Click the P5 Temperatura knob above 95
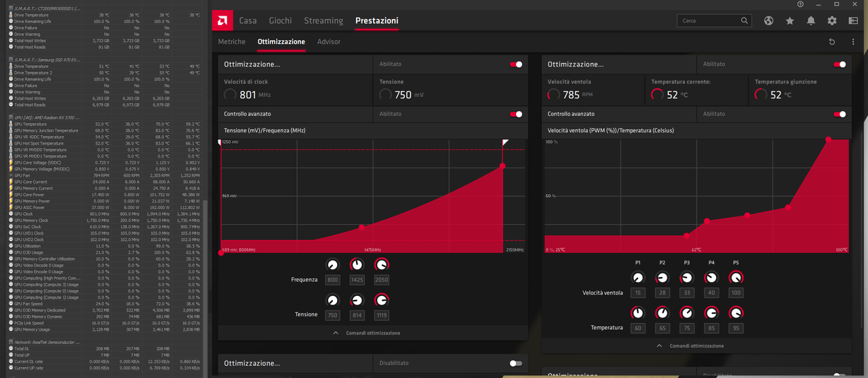This screenshot has height=378, width=868. [x=736, y=313]
